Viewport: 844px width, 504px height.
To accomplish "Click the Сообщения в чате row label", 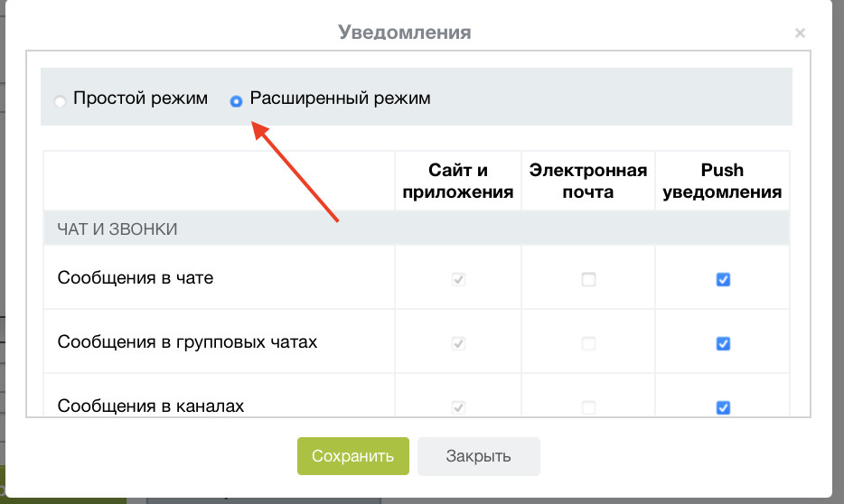I will click(x=136, y=278).
